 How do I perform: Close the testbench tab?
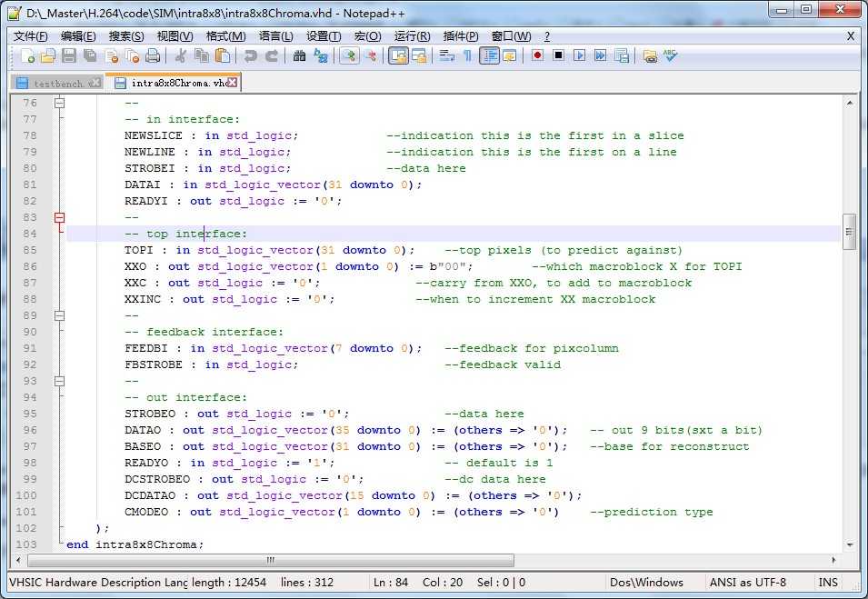point(95,83)
